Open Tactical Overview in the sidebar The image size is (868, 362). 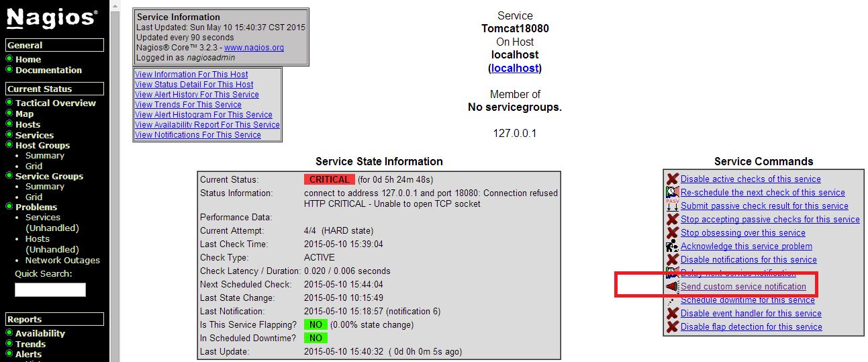(56, 103)
